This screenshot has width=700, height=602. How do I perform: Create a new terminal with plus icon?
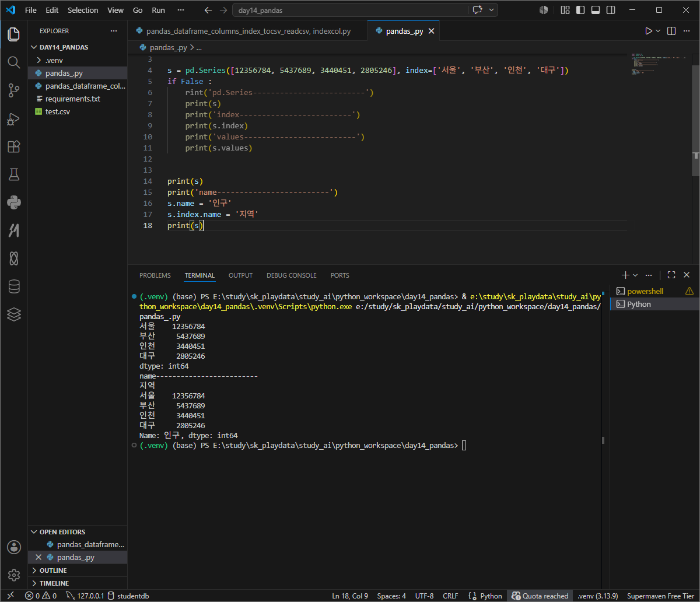625,275
